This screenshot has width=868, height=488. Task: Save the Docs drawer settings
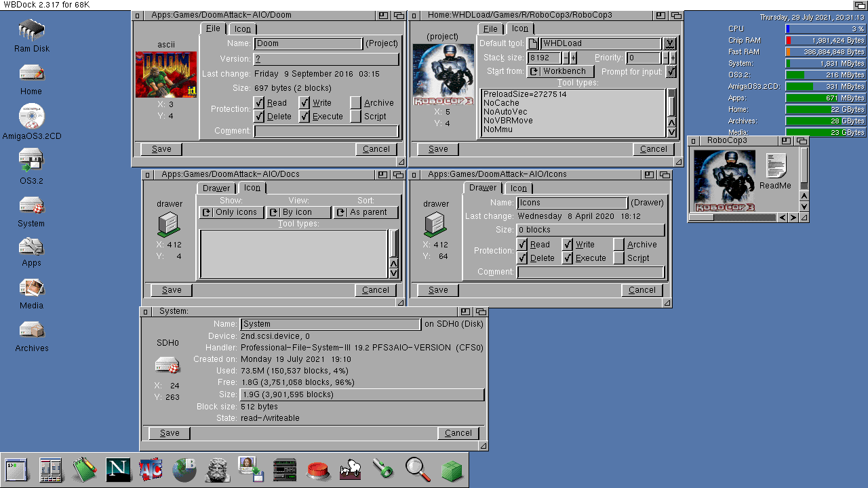pyautogui.click(x=172, y=290)
